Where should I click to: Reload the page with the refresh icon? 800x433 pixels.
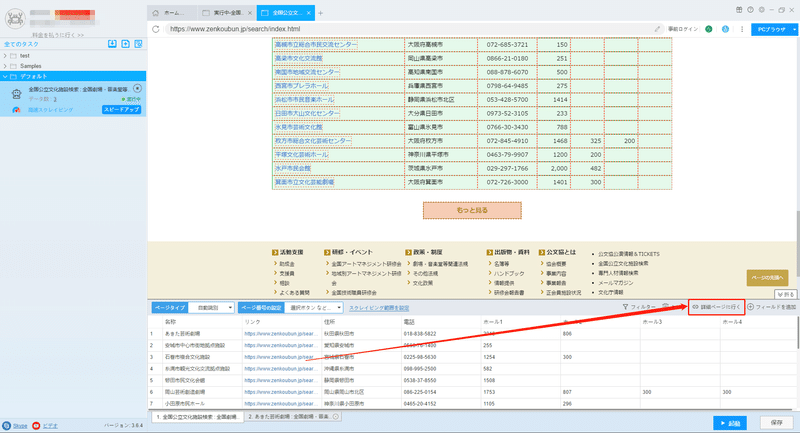(156, 29)
